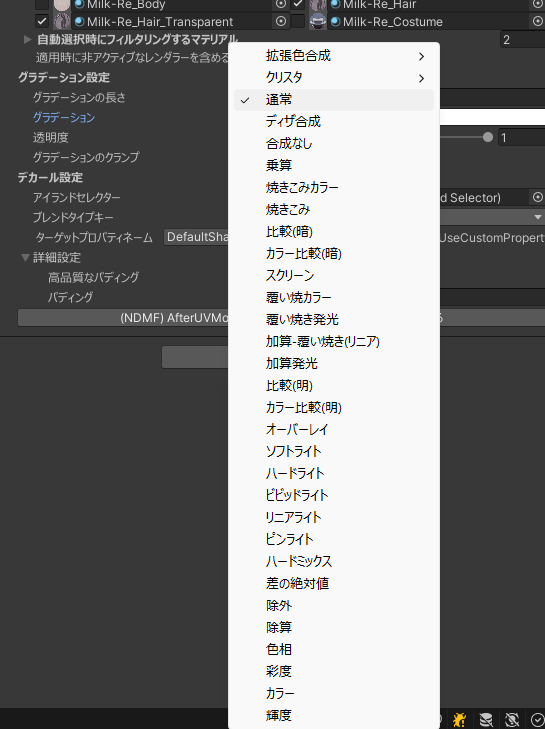
Task: Collapse the 詳細設定 foldout
Action: pyautogui.click(x=26, y=258)
